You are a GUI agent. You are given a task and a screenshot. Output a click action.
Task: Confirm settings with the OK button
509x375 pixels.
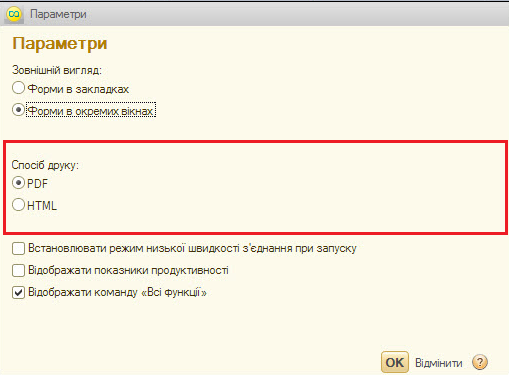(x=395, y=362)
